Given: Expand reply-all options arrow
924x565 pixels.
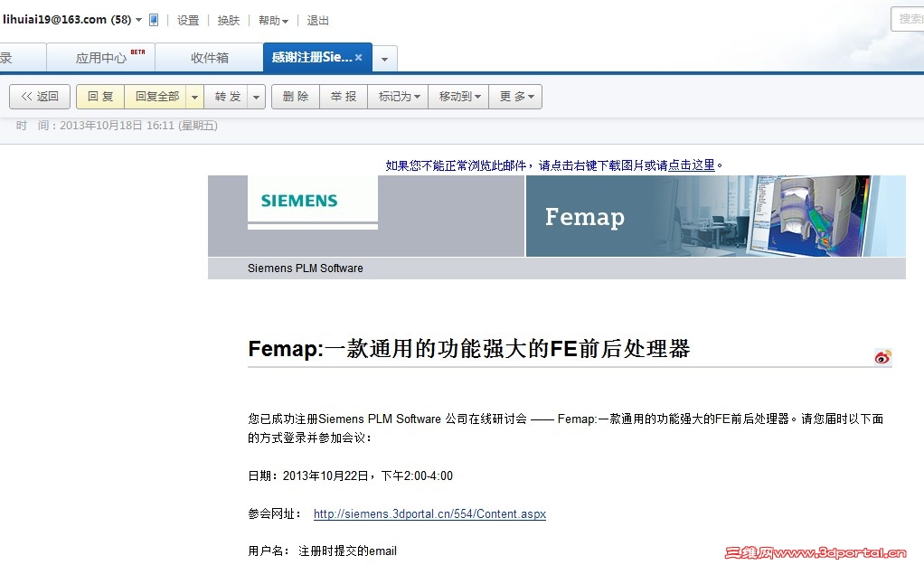Looking at the screenshot, I should click(195, 97).
